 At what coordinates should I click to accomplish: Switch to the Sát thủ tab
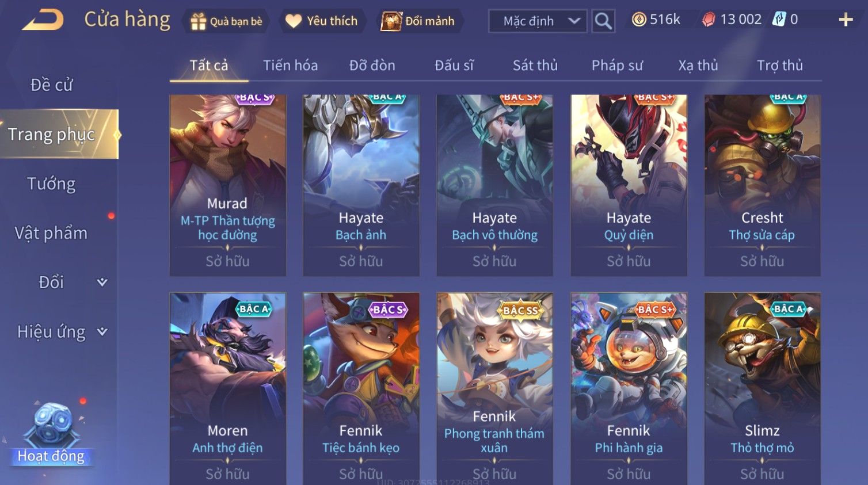coord(535,66)
